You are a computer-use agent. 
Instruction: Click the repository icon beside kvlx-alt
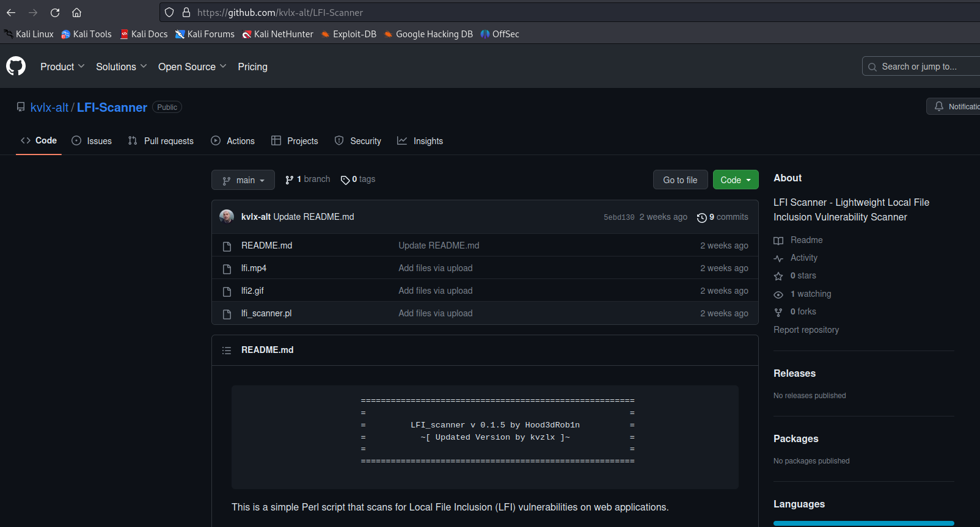[21, 107]
